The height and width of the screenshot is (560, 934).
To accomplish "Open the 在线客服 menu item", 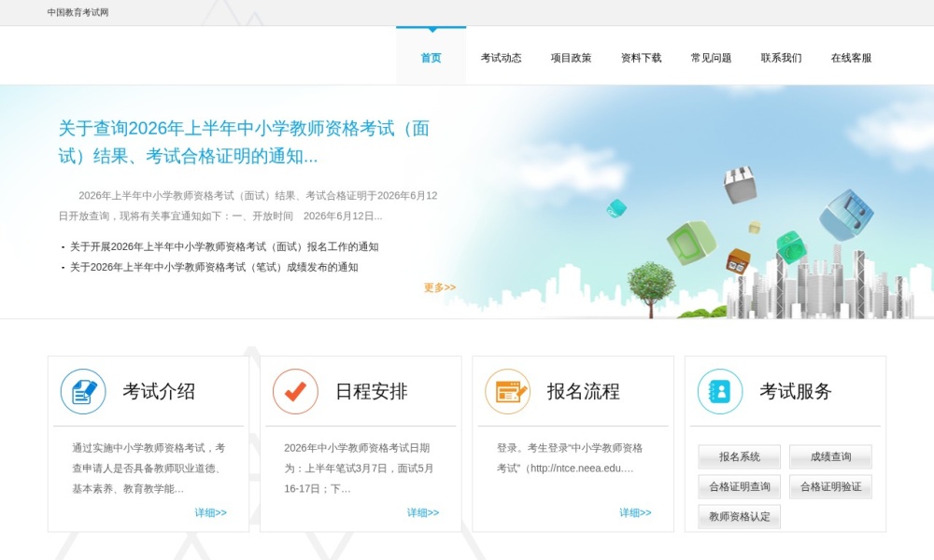I will pyautogui.click(x=851, y=58).
